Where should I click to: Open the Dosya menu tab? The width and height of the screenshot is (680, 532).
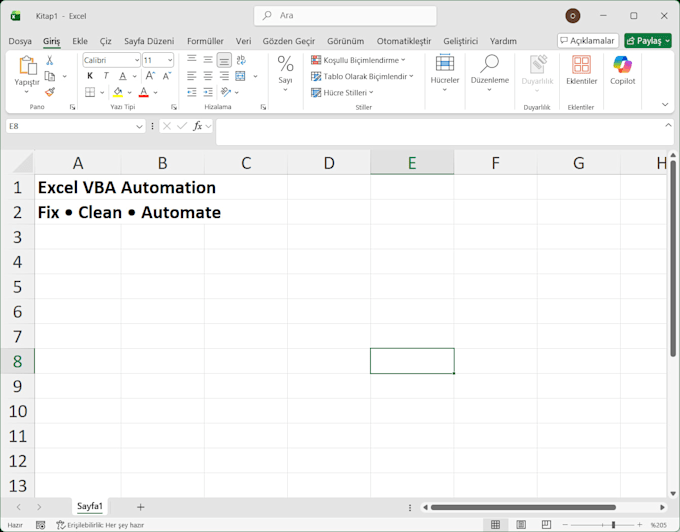point(20,41)
